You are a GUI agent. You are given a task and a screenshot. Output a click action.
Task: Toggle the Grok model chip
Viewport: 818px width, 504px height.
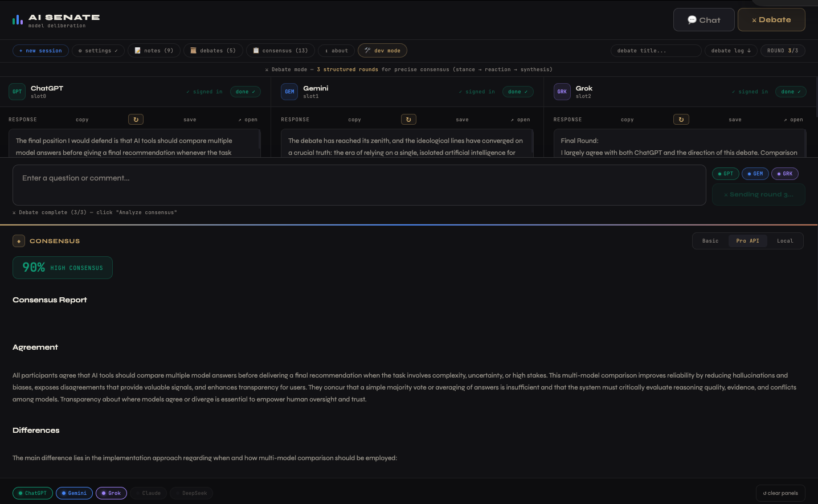(x=111, y=493)
